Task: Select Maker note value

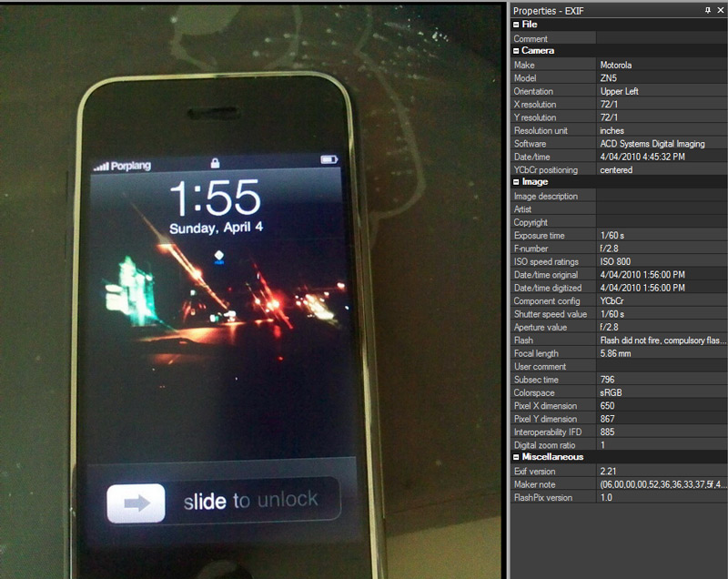Action: 663,484
